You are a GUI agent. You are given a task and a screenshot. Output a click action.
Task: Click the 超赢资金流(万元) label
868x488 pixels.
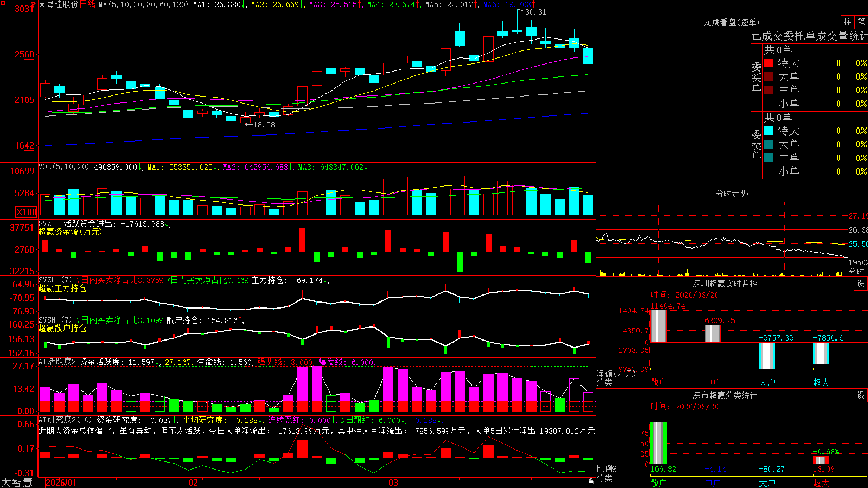[70, 232]
